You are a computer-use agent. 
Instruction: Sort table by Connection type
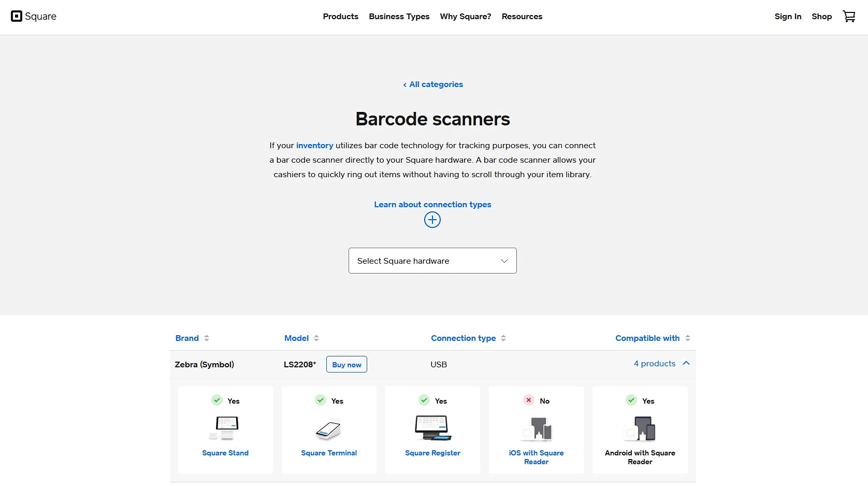(x=468, y=338)
